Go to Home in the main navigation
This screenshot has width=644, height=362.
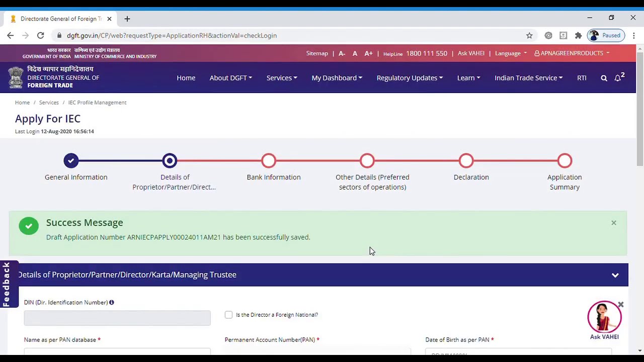(x=186, y=77)
